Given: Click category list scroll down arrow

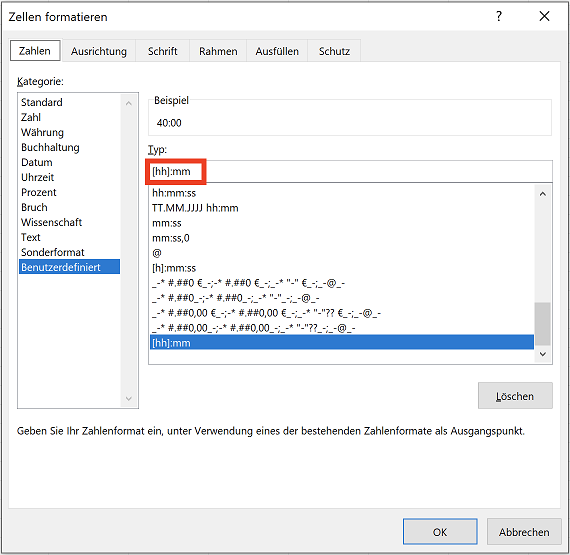Looking at the screenshot, I should [129, 399].
